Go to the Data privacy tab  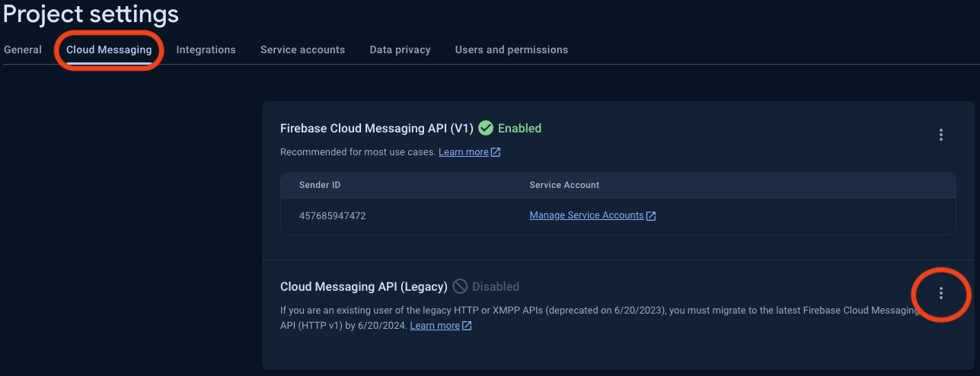[x=400, y=49]
